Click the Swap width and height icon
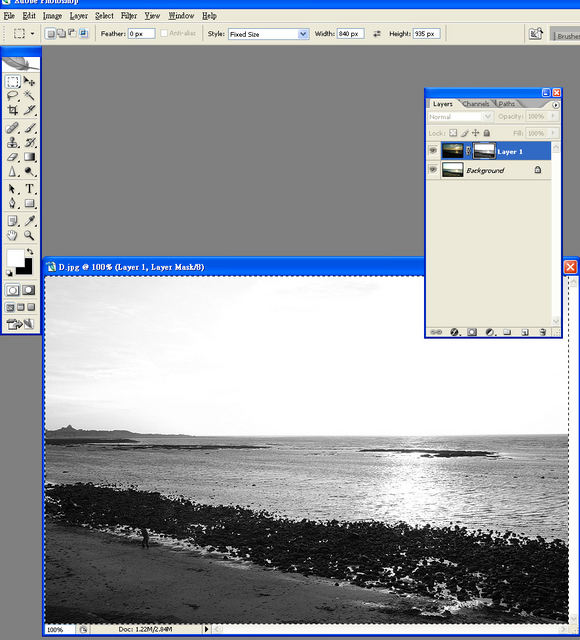The image size is (580, 640). (x=377, y=34)
